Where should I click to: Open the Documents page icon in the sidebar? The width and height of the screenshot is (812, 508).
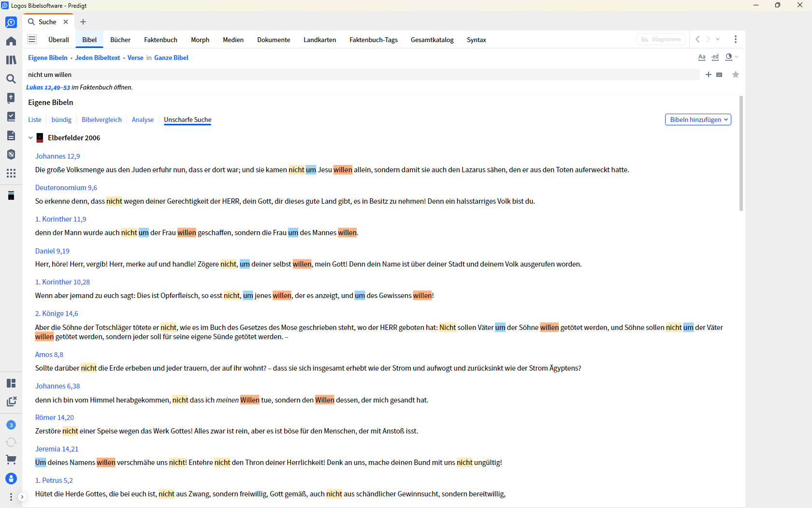coord(11,135)
